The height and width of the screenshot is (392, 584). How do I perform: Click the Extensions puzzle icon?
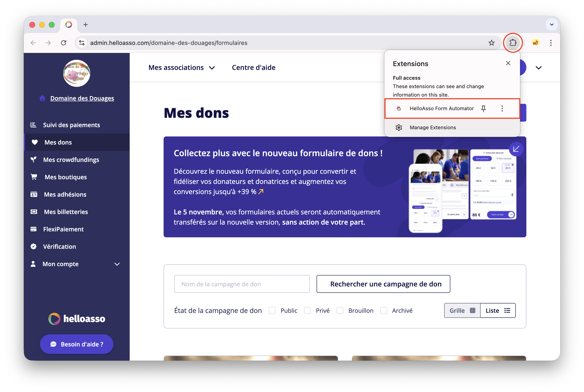point(513,43)
